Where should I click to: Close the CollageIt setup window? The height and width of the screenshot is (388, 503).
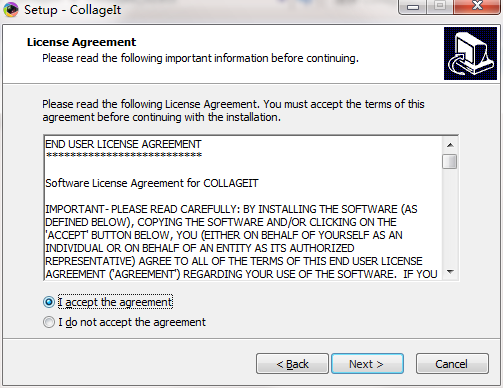tap(477, 7)
